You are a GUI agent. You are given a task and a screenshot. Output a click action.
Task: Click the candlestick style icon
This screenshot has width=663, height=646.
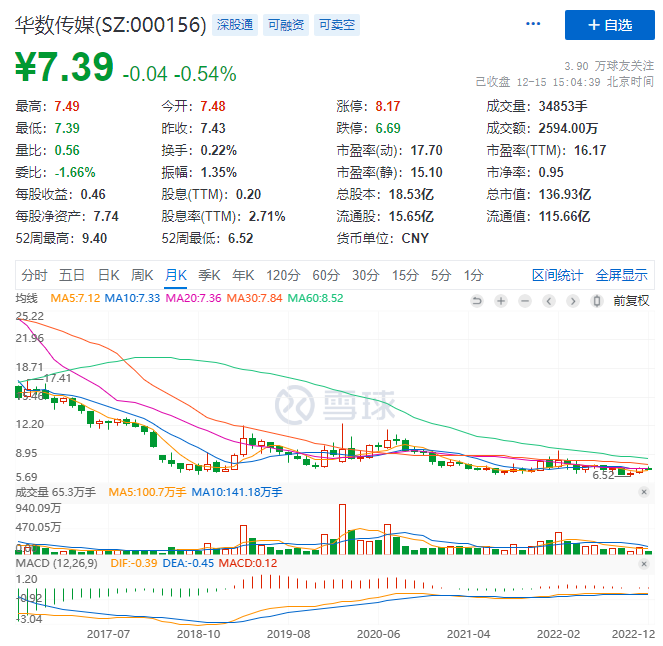tap(597, 301)
